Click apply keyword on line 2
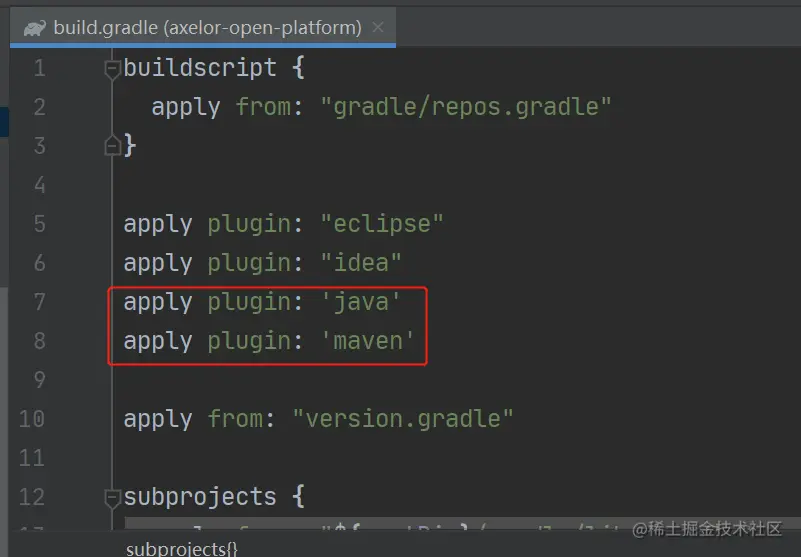801x557 pixels. tap(186, 108)
